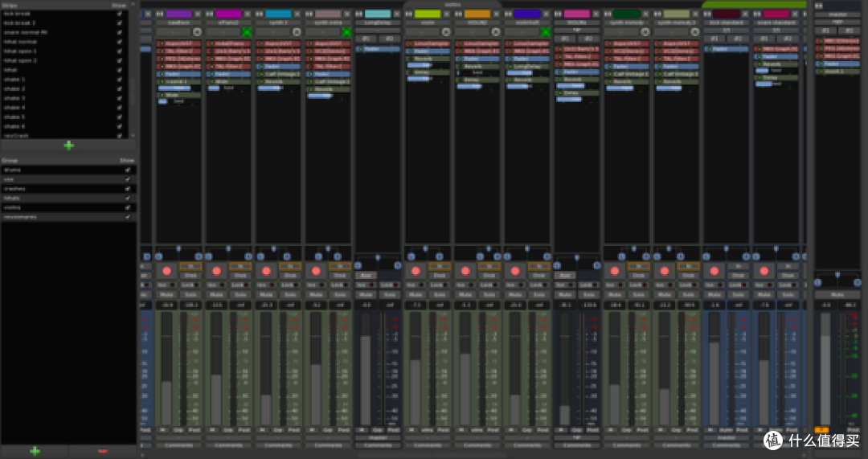This screenshot has width=868, height=459.
Task: Select the hihats group row
Action: 68,199
